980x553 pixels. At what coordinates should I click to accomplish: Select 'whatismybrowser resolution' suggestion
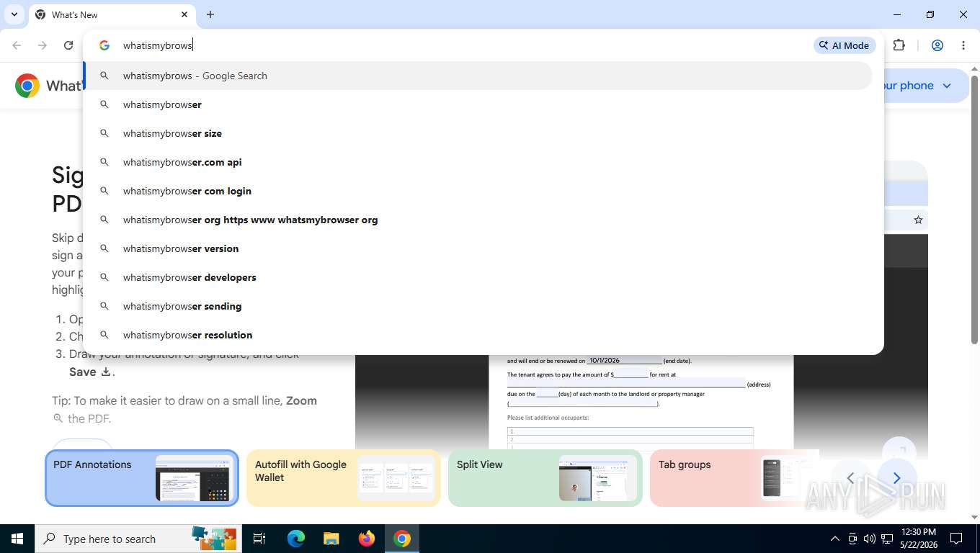(478, 335)
